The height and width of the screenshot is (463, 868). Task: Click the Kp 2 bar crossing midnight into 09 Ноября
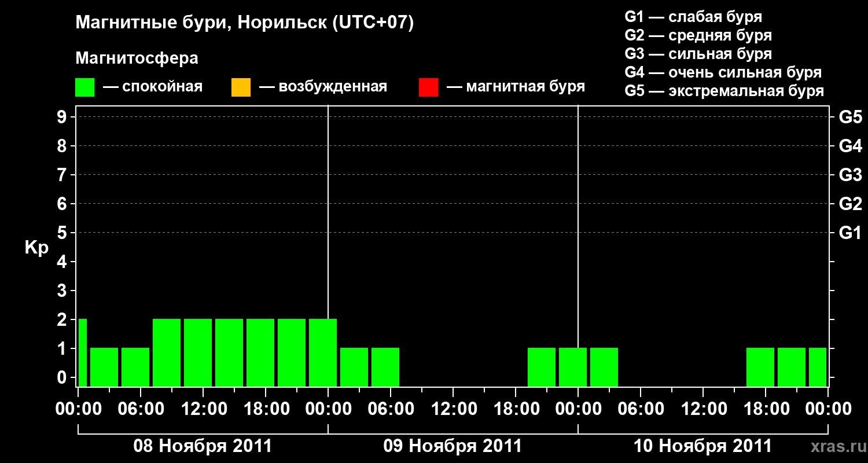[323, 352]
